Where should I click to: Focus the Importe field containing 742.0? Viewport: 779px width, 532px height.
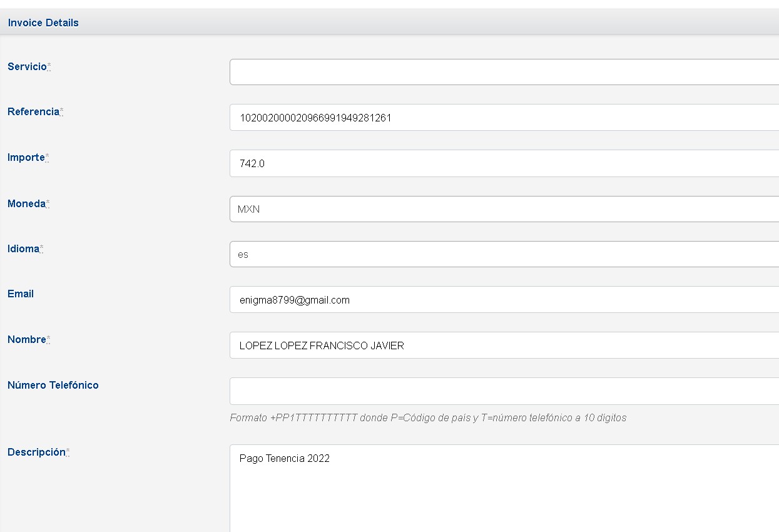pos(504,163)
